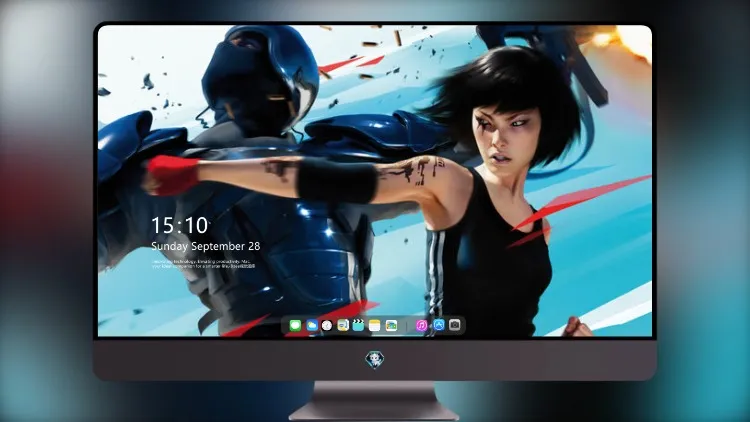The width and height of the screenshot is (750, 422).
Task: Click the 15:10 clock widget time
Action: (180, 225)
